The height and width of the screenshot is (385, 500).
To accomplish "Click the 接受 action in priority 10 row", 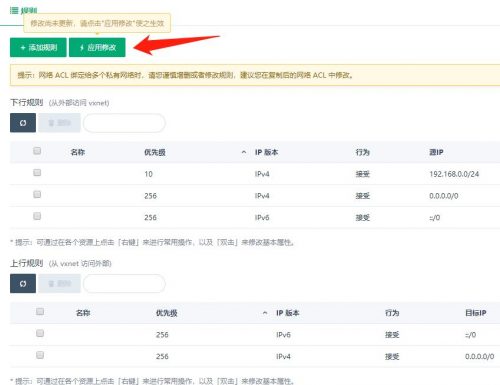I will pos(362,174).
